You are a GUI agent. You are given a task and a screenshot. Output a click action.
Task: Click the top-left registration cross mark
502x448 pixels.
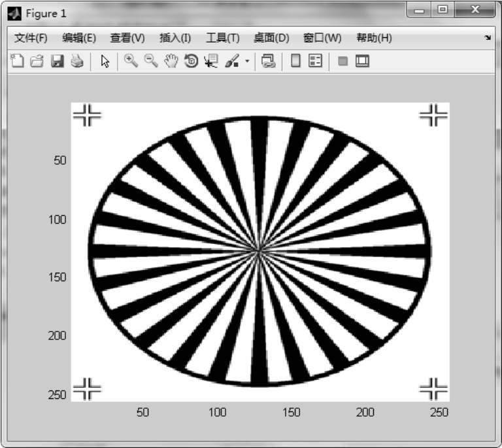click(x=87, y=115)
